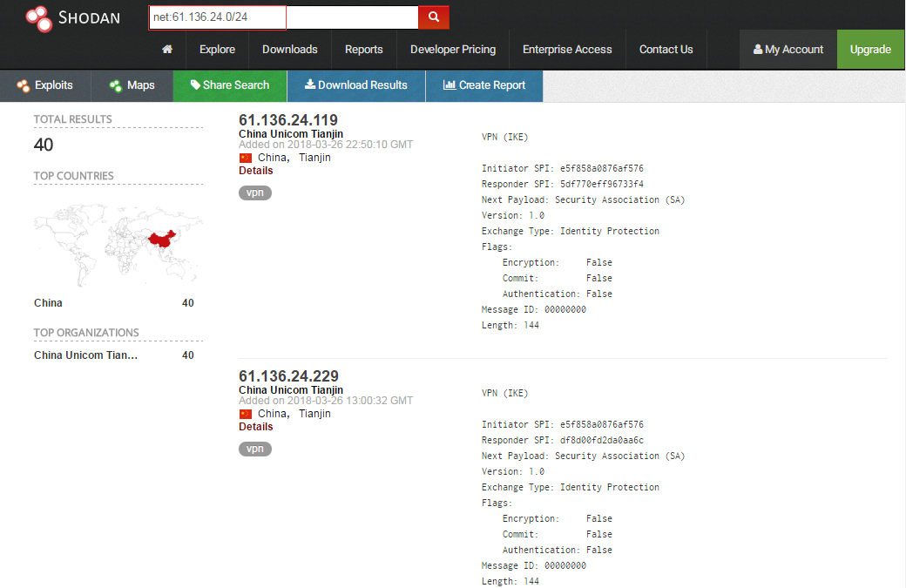Click the world map showing China

(x=118, y=244)
